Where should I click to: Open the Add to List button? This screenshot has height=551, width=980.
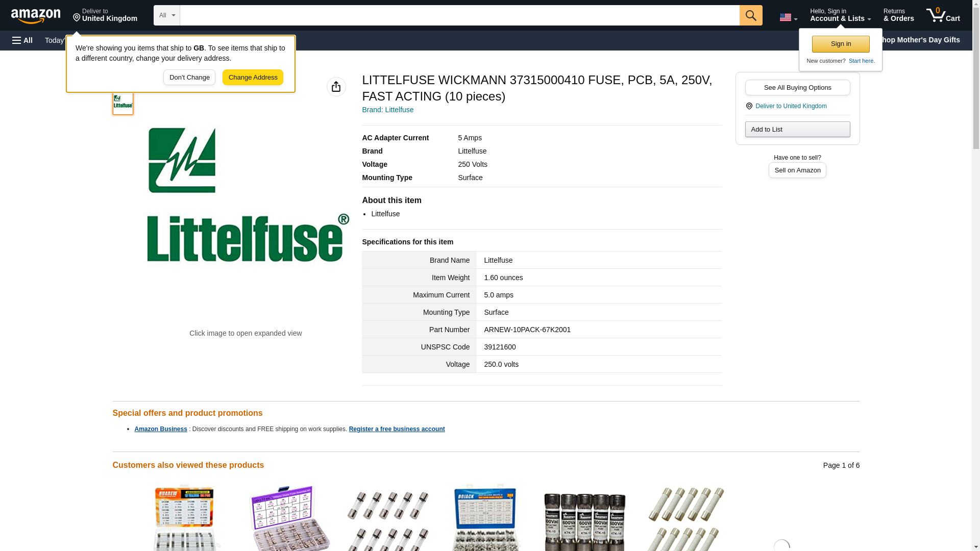[x=797, y=129]
